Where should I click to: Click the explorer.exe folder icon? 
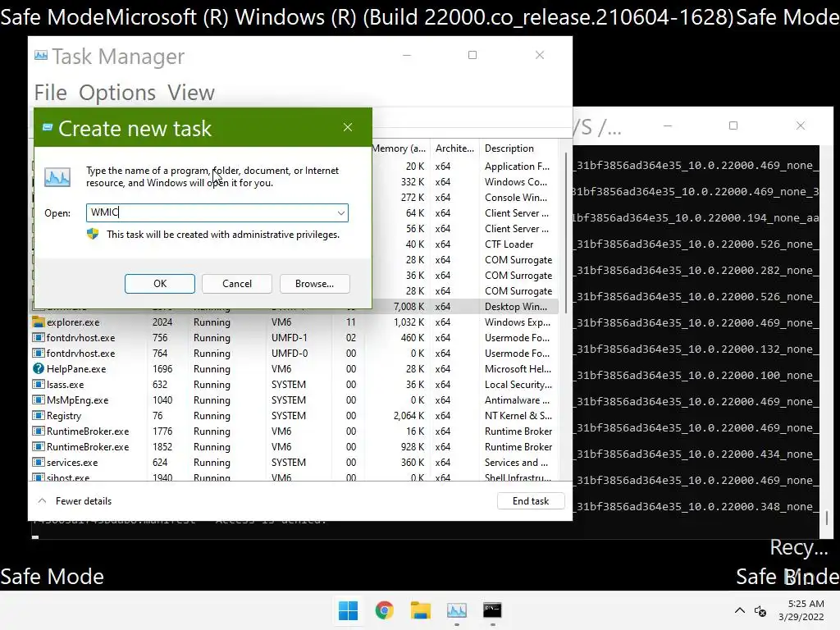38,322
